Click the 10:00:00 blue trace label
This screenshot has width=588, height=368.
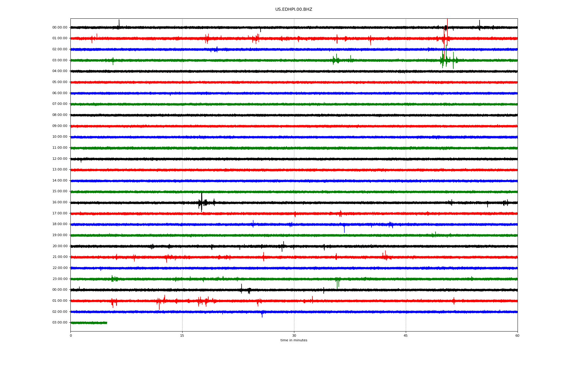[x=60, y=137]
